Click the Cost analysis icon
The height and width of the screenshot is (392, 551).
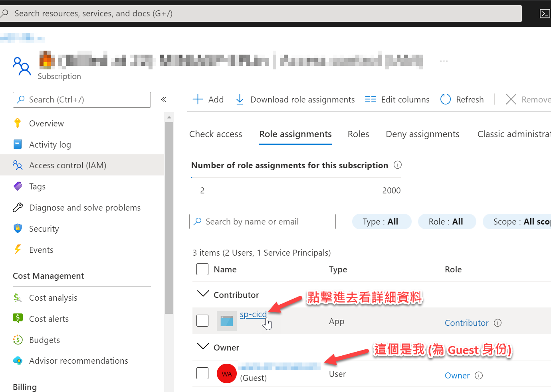18,297
